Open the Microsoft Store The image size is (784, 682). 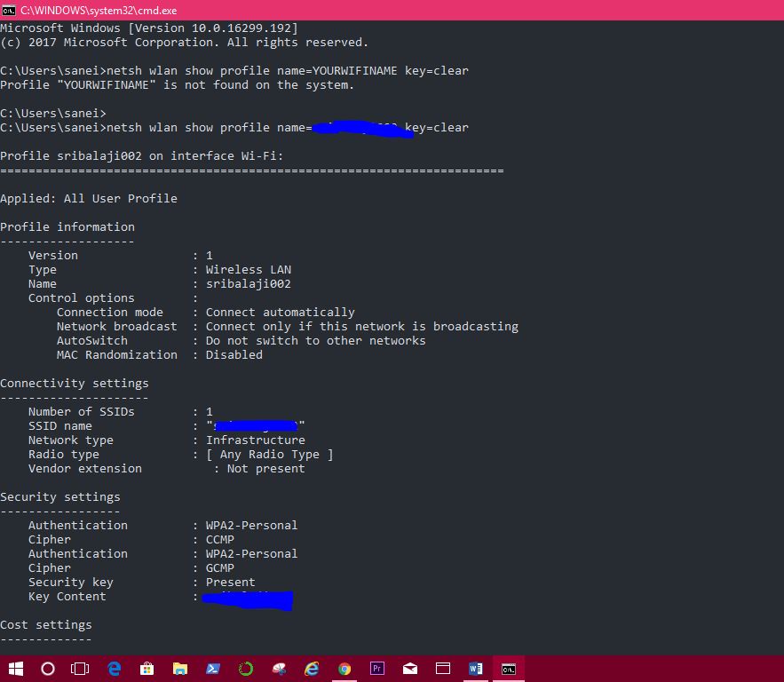146,669
